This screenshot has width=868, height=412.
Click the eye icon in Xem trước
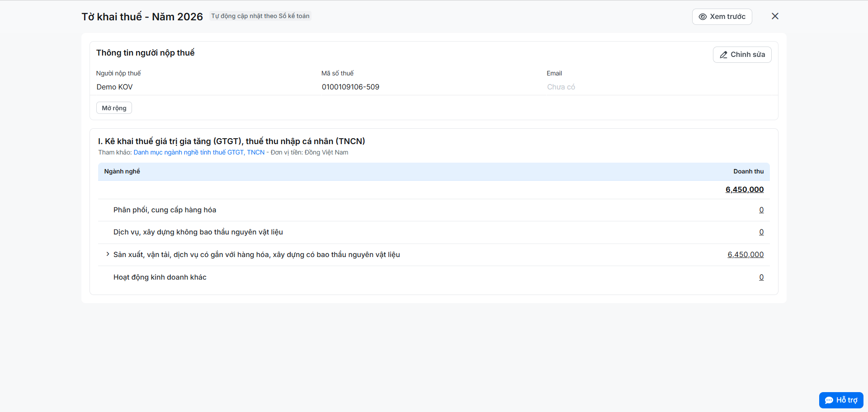coord(703,17)
